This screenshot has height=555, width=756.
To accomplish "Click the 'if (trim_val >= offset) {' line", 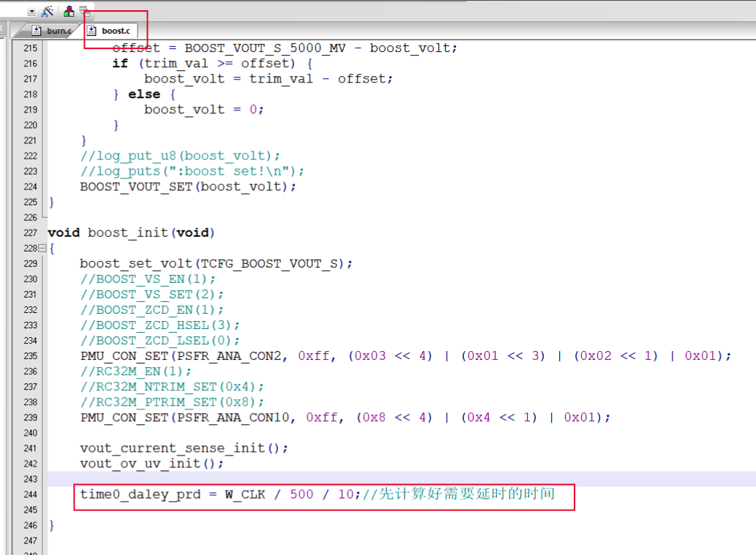I will [213, 64].
